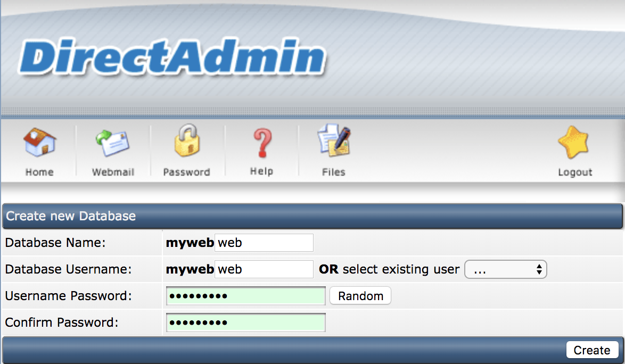625x364 pixels.
Task: Expand the select existing user dropdown
Action: [505, 270]
